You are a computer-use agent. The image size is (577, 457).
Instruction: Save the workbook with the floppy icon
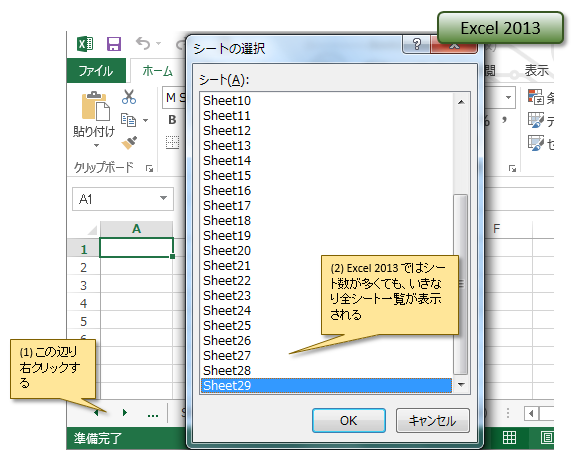pyautogui.click(x=114, y=44)
